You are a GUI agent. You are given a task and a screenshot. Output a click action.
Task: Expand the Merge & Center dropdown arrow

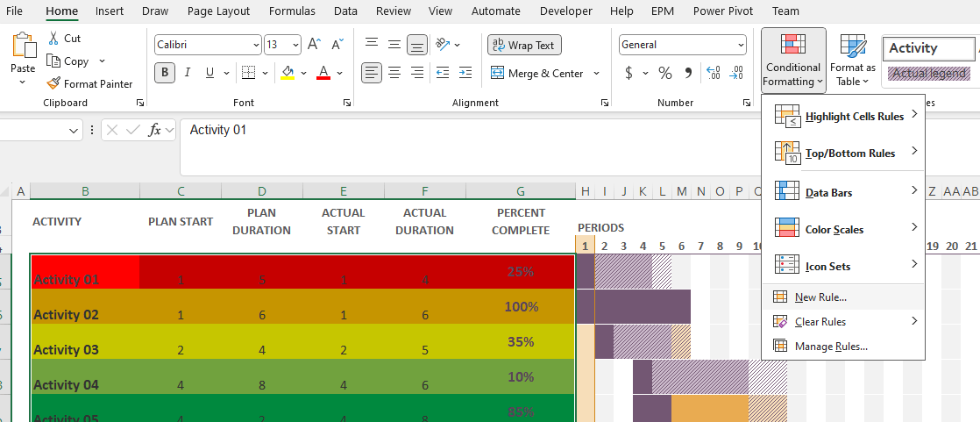tap(596, 73)
